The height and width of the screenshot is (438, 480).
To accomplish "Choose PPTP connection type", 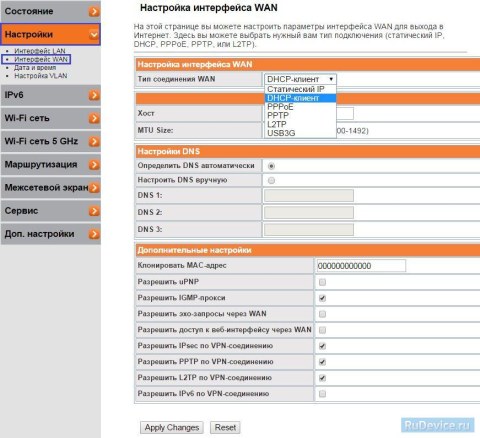I will click(x=300, y=116).
